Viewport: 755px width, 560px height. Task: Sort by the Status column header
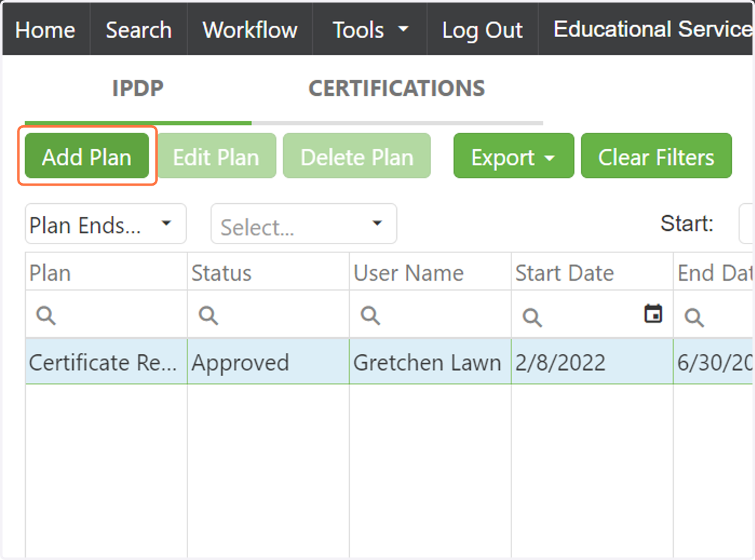click(x=269, y=272)
